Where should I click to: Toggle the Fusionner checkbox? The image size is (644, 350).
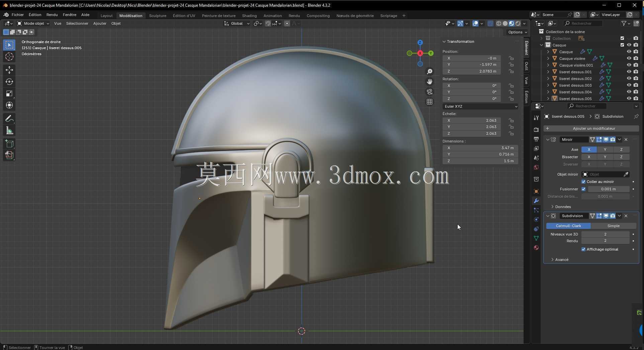pyautogui.click(x=583, y=189)
